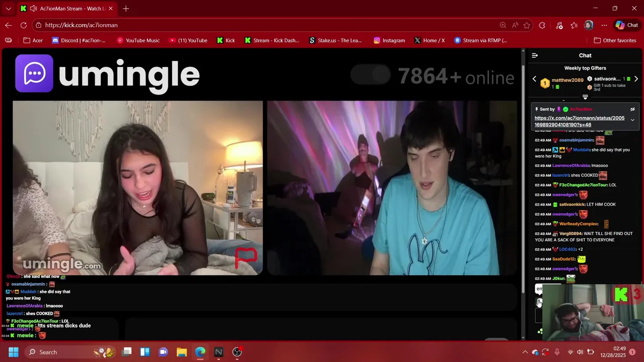The image size is (644, 362).
Task: Switch to Microsoft Edge on taskbar
Action: (200, 352)
